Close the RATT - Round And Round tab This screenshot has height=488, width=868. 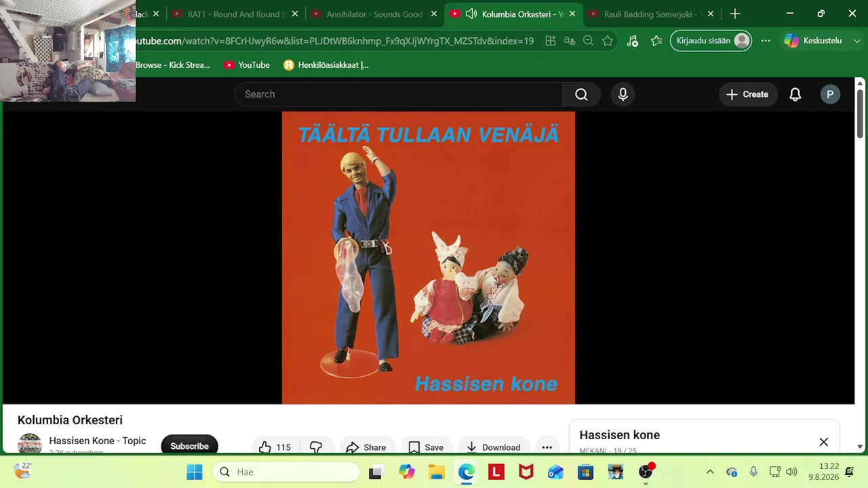pos(295,14)
